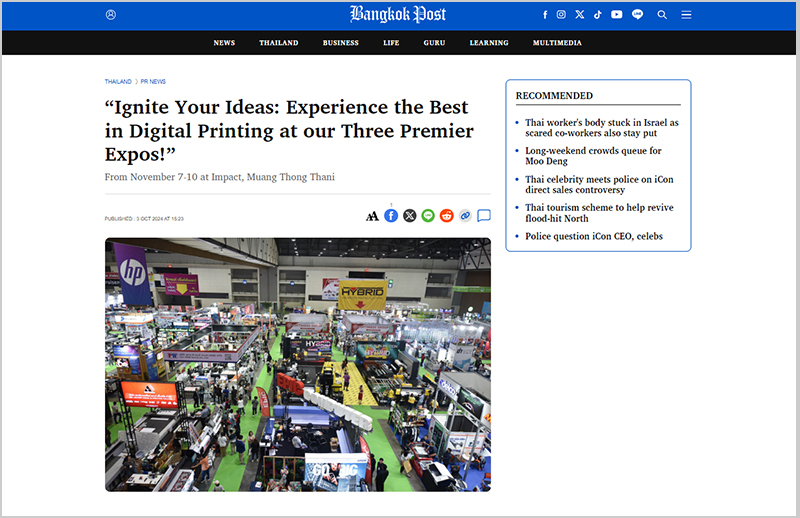Open 'Thai worker's body stuck in Israel' story
The width and height of the screenshot is (800, 518).
602,128
